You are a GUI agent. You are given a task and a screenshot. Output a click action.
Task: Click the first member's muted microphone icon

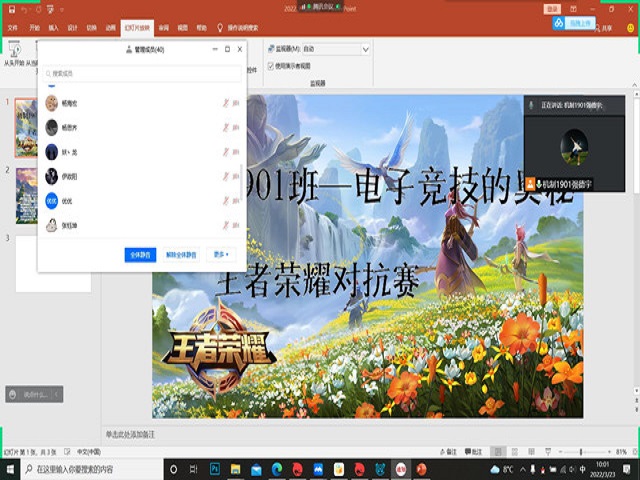click(x=226, y=103)
